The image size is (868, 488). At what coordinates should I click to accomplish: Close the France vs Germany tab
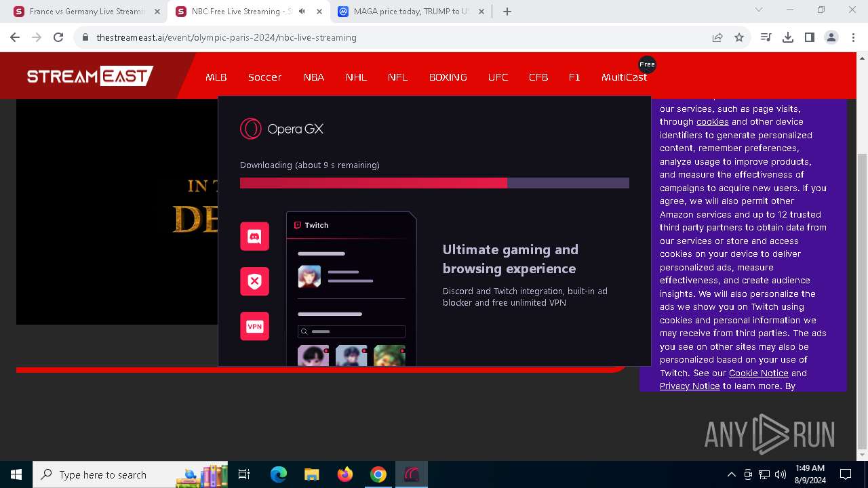pos(157,12)
